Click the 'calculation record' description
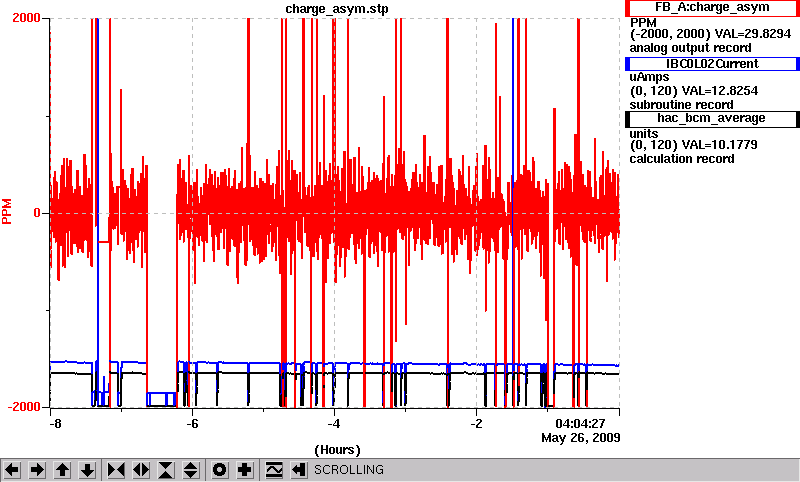800x482 pixels. (682, 159)
